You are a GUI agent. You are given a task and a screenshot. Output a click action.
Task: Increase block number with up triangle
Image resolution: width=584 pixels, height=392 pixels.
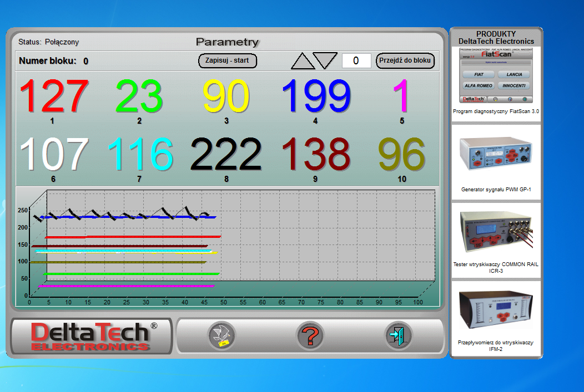click(x=303, y=60)
